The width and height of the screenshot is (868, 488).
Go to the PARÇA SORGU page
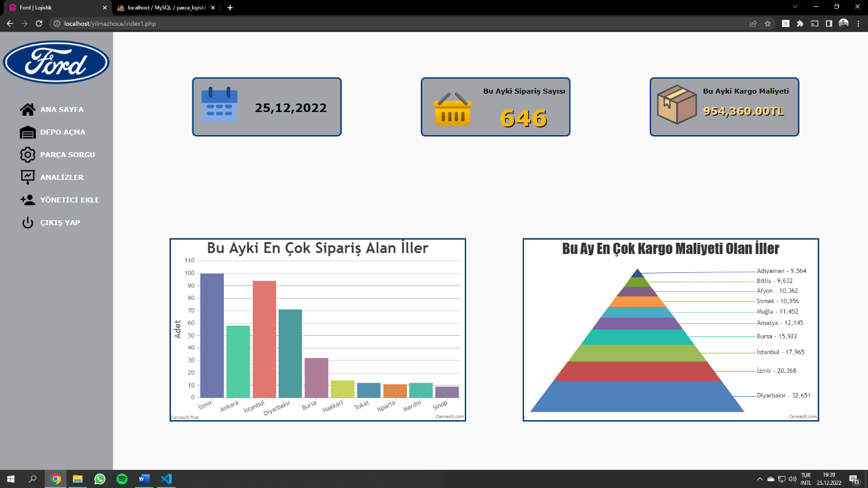tap(67, 155)
